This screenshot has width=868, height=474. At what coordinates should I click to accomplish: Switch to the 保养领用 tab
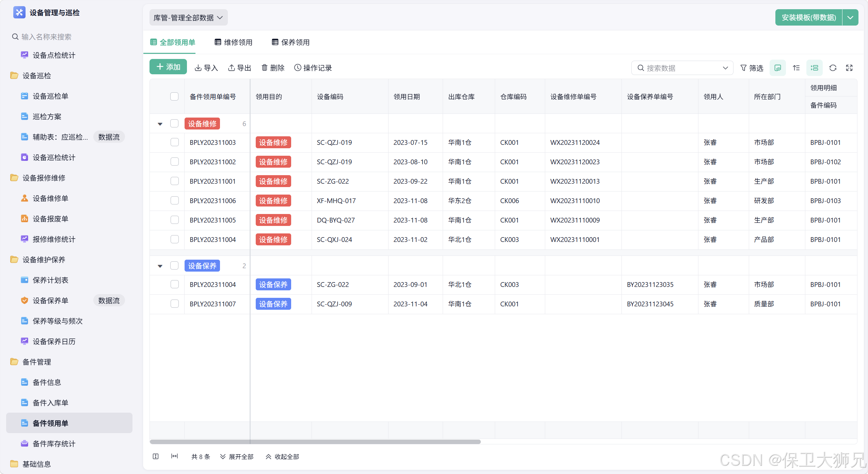(291, 42)
